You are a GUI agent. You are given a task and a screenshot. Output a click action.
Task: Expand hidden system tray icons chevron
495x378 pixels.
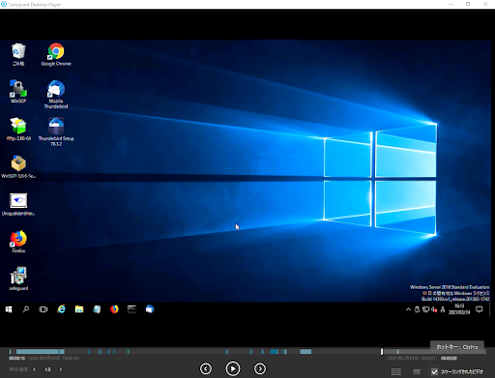click(408, 310)
